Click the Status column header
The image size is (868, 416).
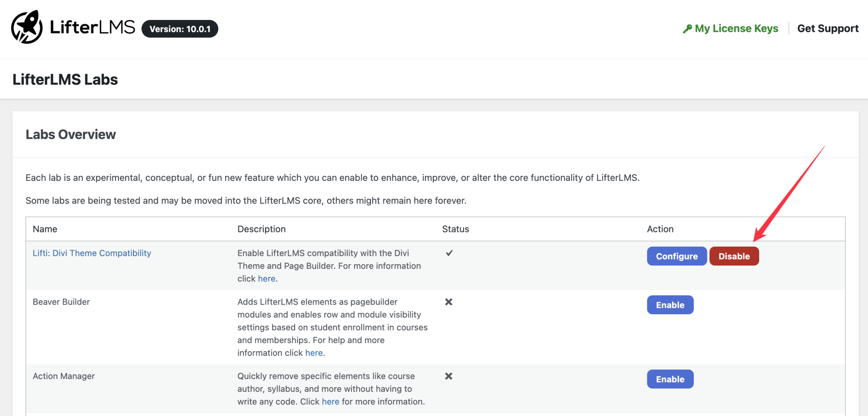455,229
